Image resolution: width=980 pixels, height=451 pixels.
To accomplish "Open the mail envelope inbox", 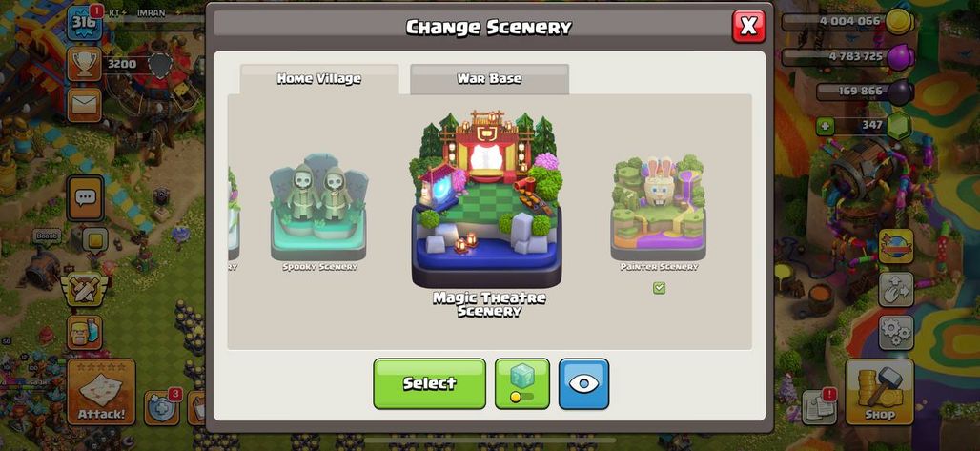I will [x=85, y=105].
